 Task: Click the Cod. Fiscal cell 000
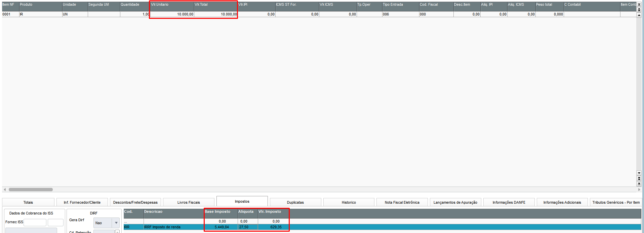436,14
